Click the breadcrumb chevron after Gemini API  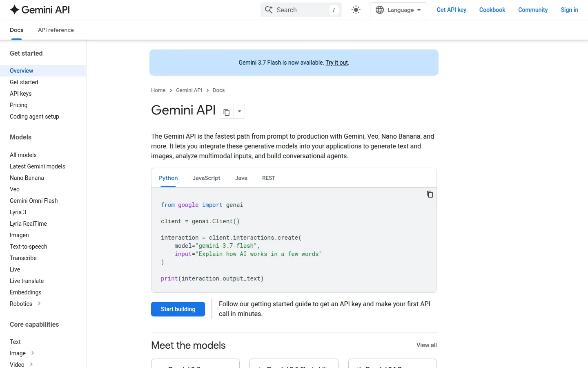point(207,90)
